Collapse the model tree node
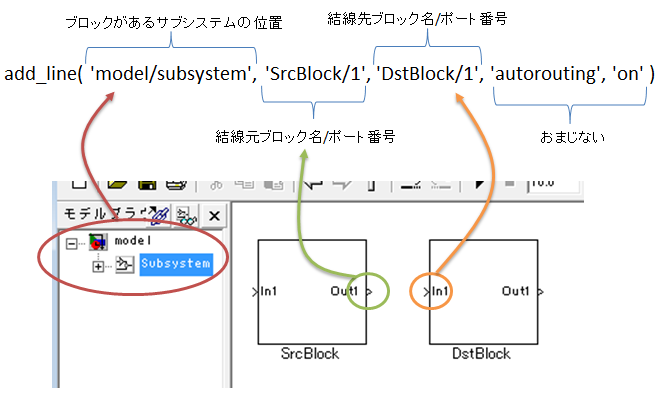The image size is (662, 398). [x=71, y=244]
